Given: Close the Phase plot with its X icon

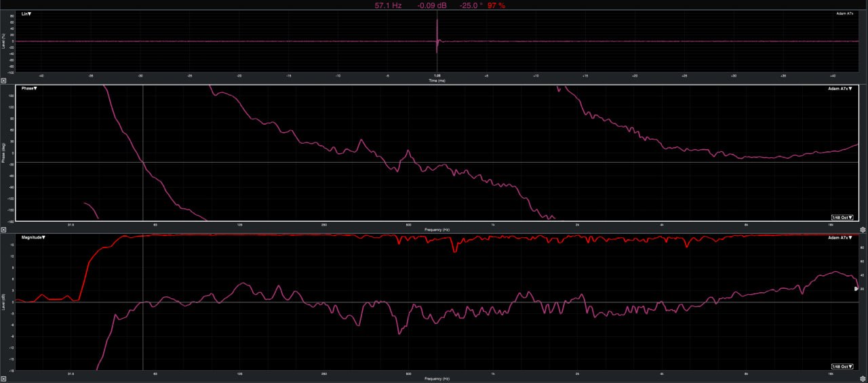Looking at the screenshot, I should point(3,230).
